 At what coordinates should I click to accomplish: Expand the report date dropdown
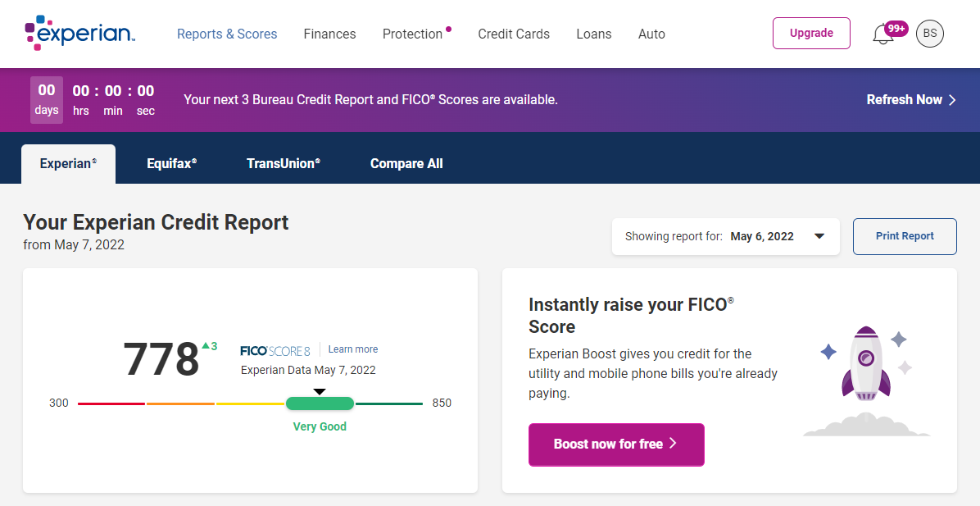click(x=726, y=236)
